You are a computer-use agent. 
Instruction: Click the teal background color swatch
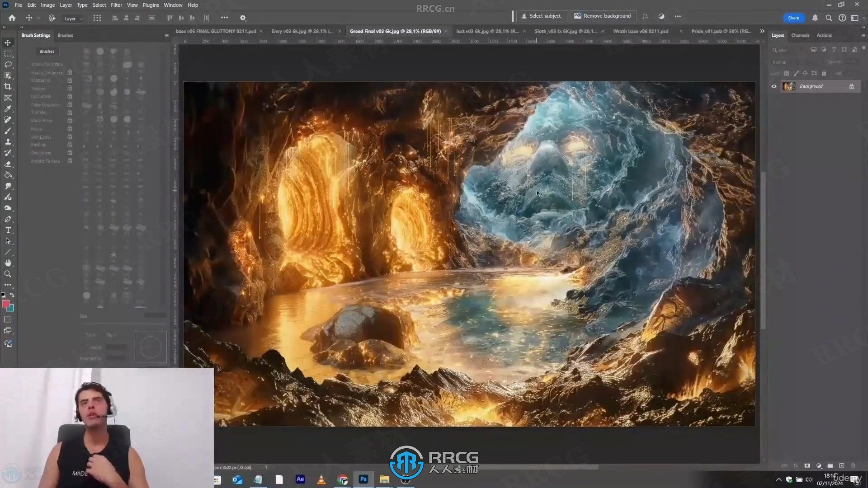coord(11,309)
